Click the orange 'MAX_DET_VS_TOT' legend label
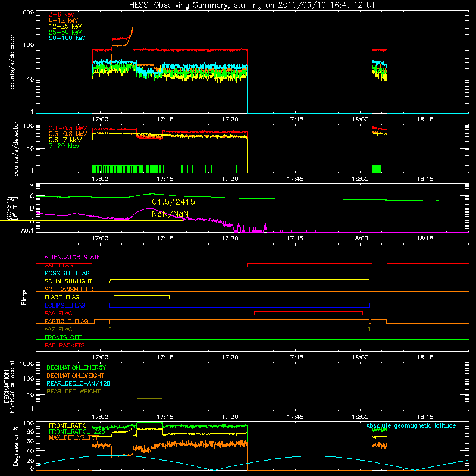The image size is (476, 476). tap(73, 437)
